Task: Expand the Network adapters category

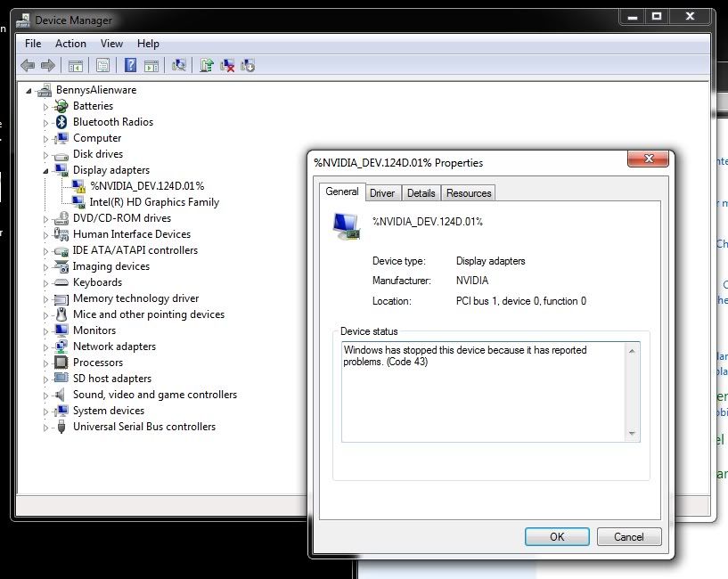Action: pyautogui.click(x=45, y=347)
